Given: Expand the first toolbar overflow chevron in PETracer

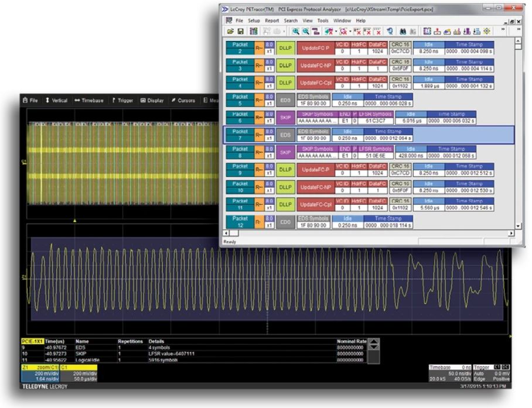Looking at the screenshot, I should pos(503,29).
